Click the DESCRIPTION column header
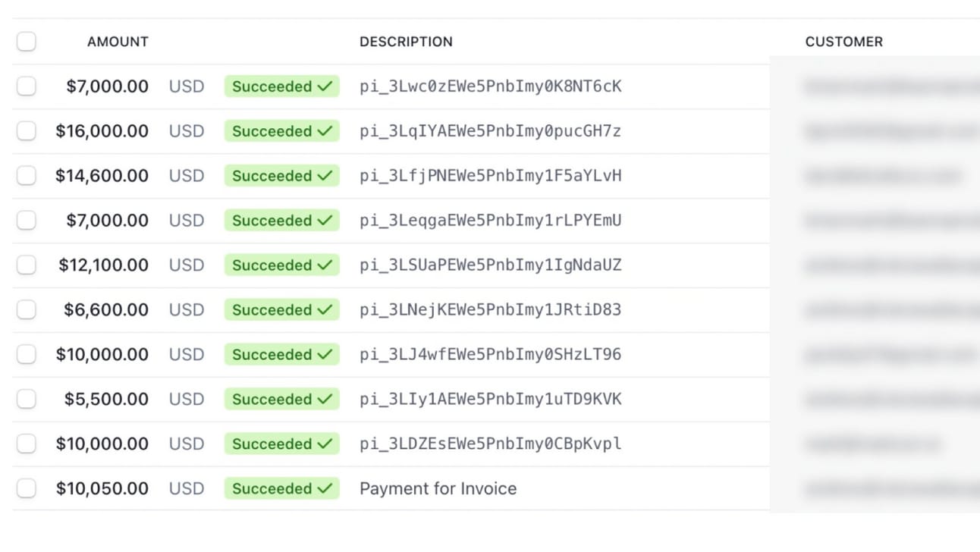 pos(406,42)
